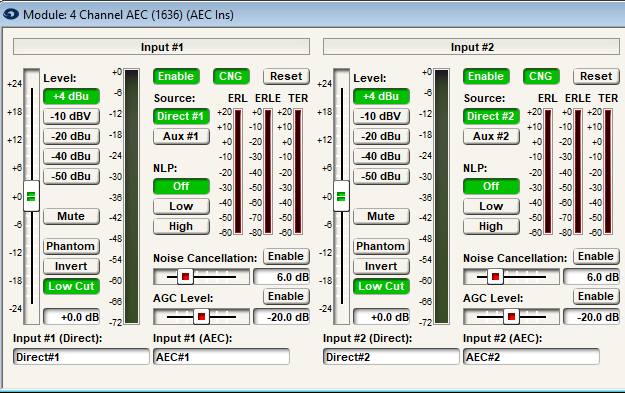The width and height of the screenshot is (625, 393).
Task: Enable Noise Cancellation for Input #2
Action: pyautogui.click(x=596, y=256)
